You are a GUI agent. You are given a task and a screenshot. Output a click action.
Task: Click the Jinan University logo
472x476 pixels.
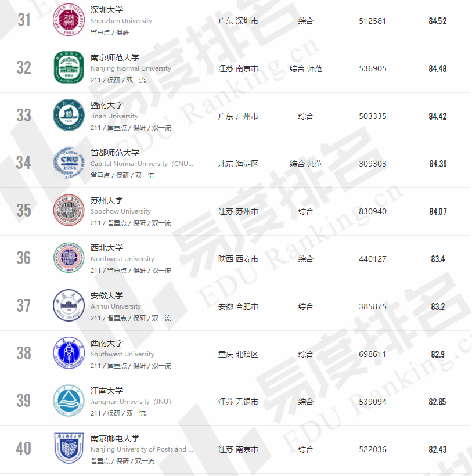point(69,116)
